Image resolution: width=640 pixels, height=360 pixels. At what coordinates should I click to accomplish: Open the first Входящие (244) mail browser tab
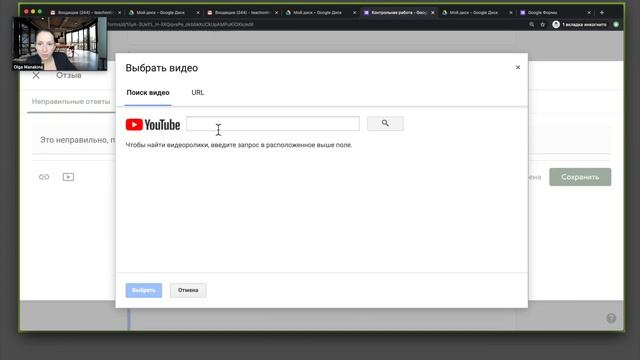click(85, 13)
